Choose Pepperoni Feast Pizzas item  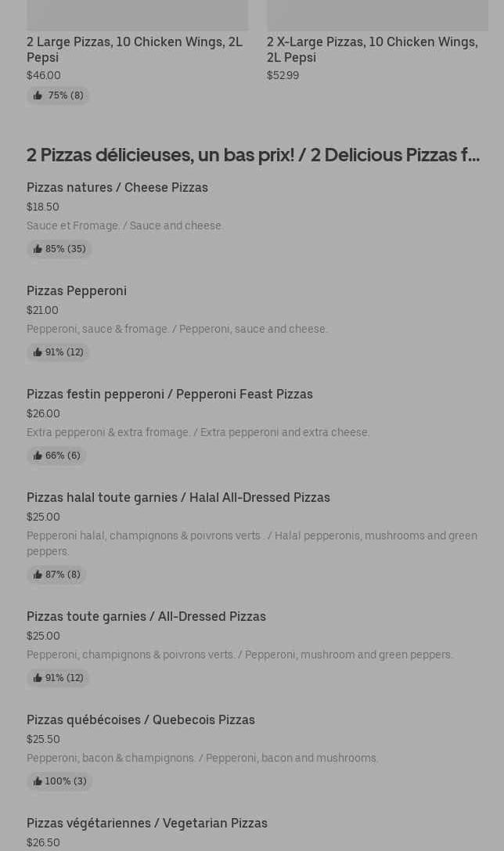[x=170, y=394]
